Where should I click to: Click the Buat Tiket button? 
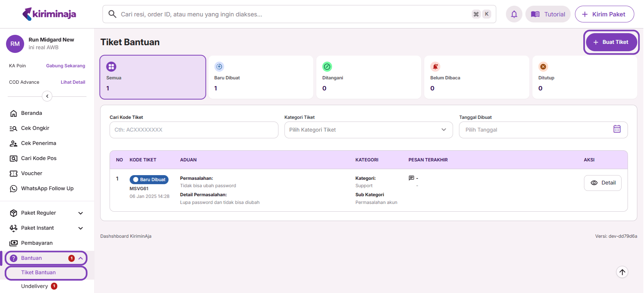pos(611,42)
